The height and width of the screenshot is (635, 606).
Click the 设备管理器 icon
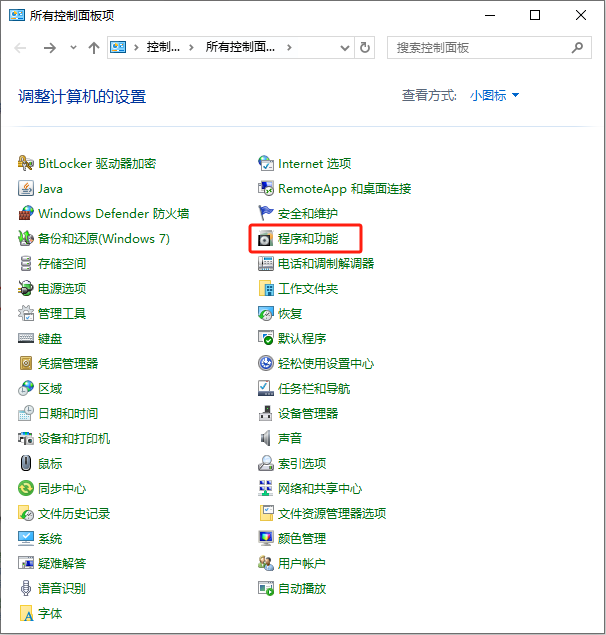point(266,413)
